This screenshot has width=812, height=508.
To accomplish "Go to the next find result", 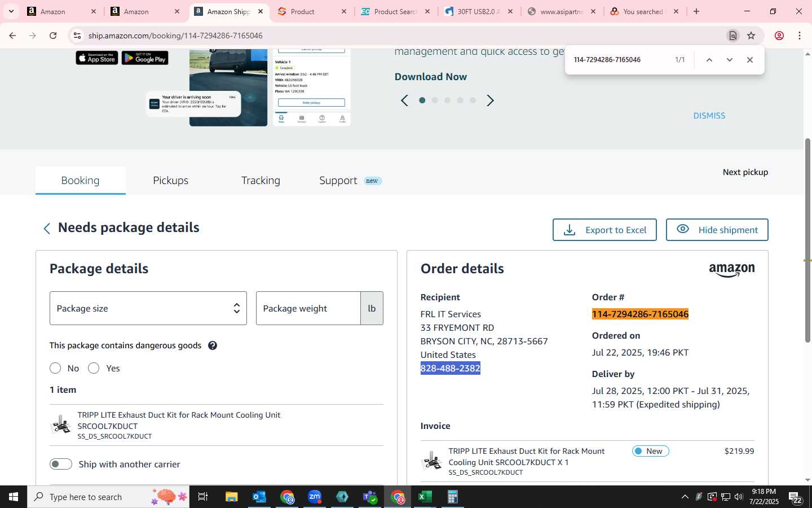I will click(x=730, y=60).
